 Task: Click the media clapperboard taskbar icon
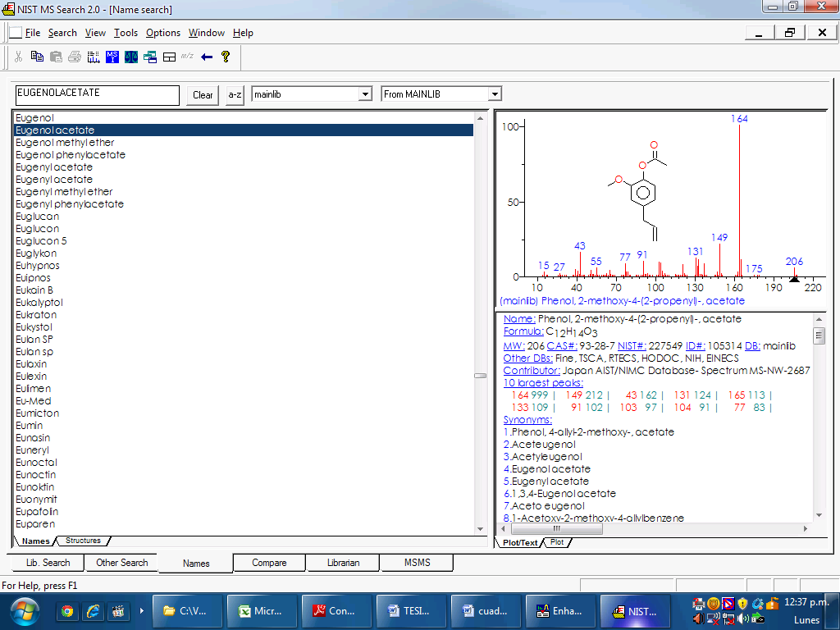[x=118, y=611]
